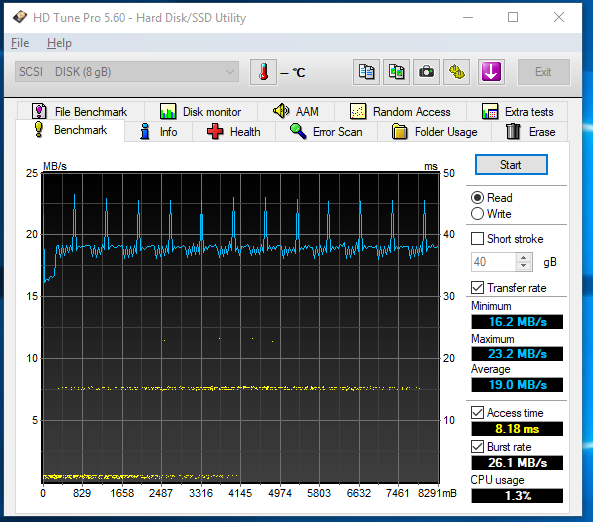
Task: Switch to the Random Access tab
Action: 401,112
